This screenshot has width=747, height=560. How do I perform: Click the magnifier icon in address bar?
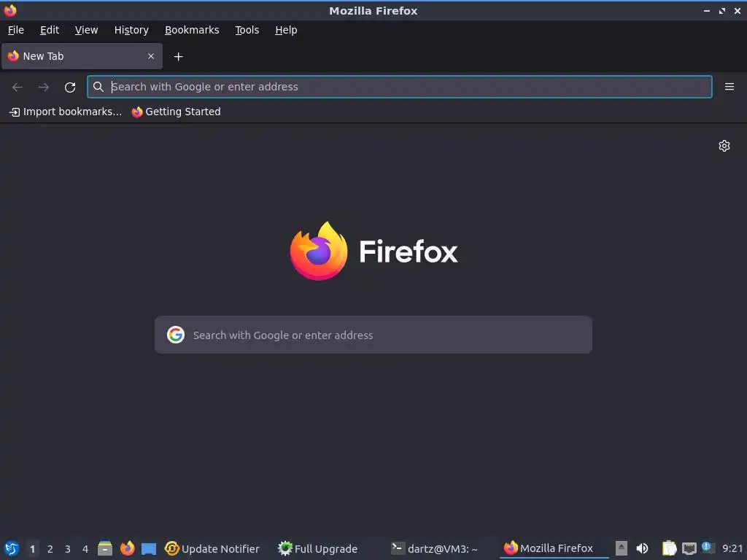(x=98, y=87)
